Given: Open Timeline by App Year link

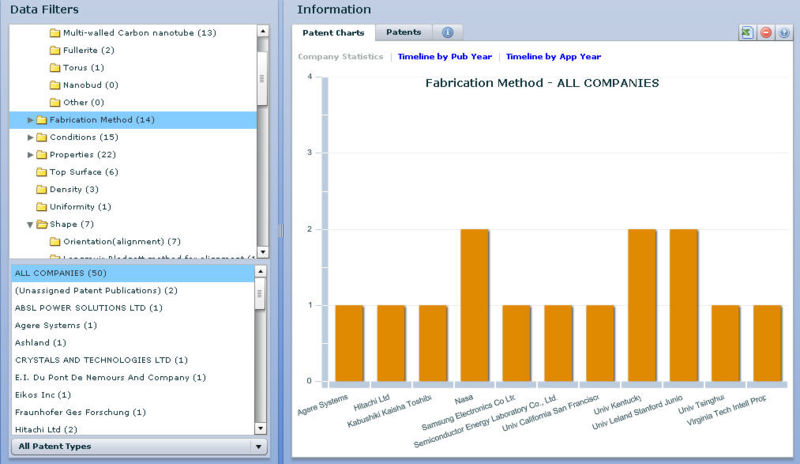Looking at the screenshot, I should pos(553,57).
